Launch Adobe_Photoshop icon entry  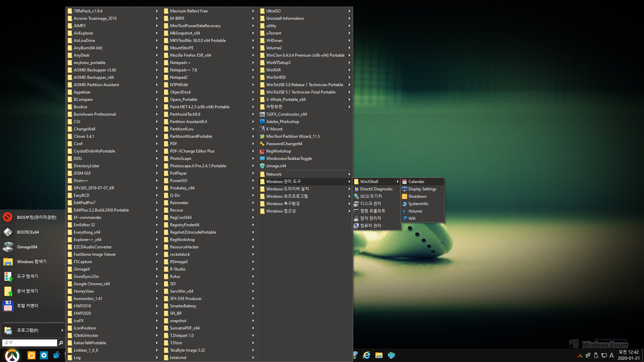coord(262,122)
